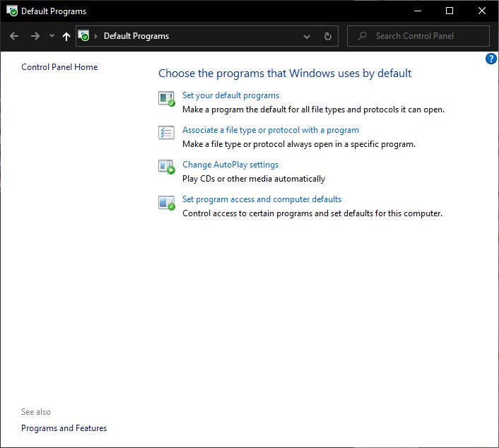
Task: Go back with the left arrow
Action: [x=14, y=36]
